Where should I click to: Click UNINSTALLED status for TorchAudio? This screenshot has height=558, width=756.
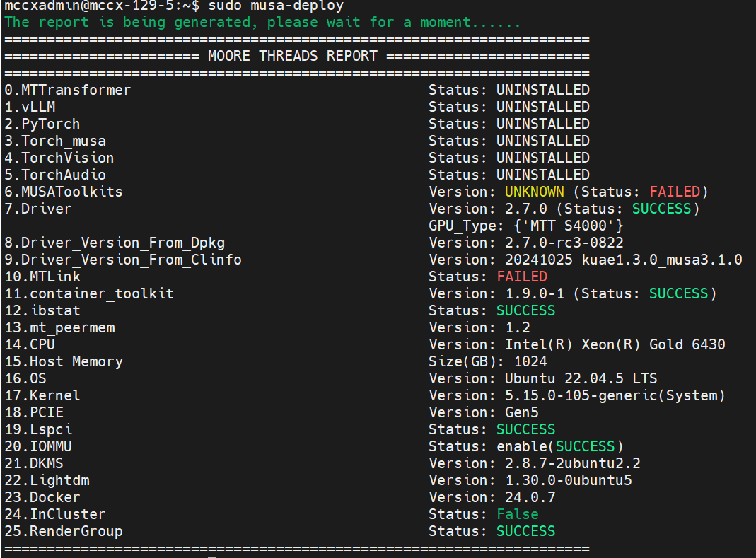pos(543,175)
